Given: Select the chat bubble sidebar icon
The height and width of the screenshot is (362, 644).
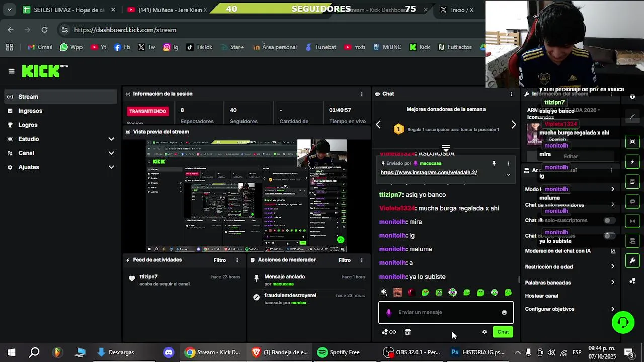Looking at the screenshot, I should (x=633, y=201).
